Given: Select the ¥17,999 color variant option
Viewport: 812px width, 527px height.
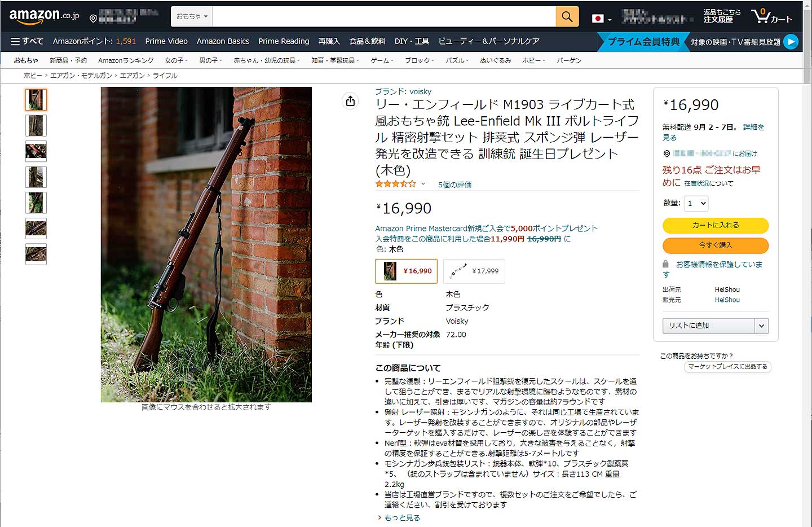Looking at the screenshot, I should (x=474, y=271).
